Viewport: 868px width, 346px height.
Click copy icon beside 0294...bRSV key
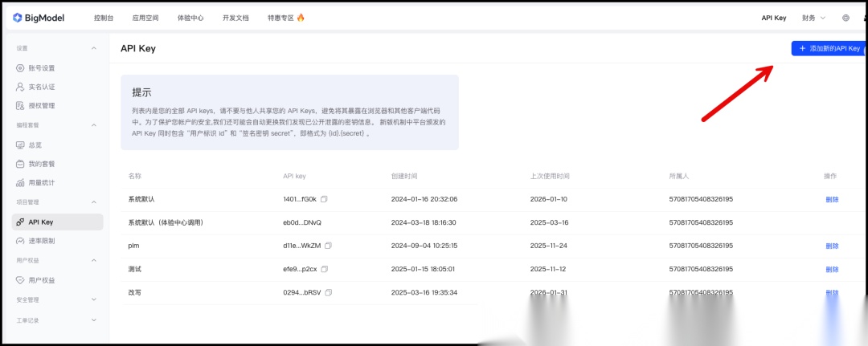pos(328,292)
